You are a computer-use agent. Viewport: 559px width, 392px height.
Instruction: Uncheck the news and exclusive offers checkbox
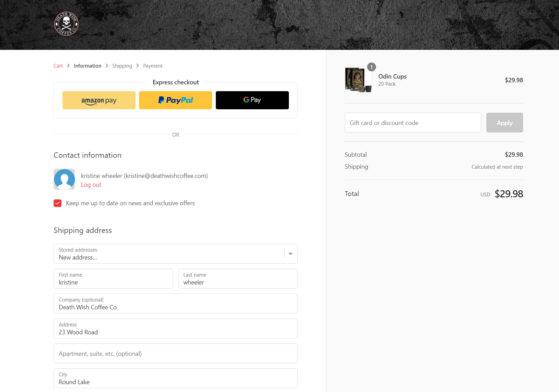tap(58, 203)
